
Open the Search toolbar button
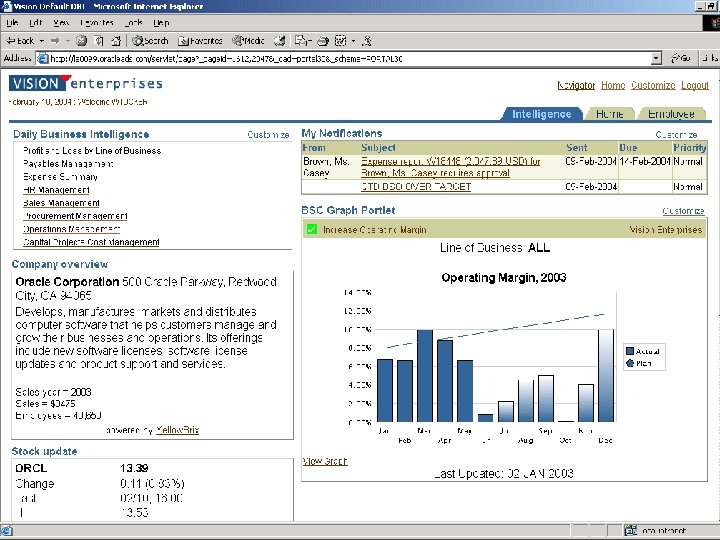[x=150, y=41]
